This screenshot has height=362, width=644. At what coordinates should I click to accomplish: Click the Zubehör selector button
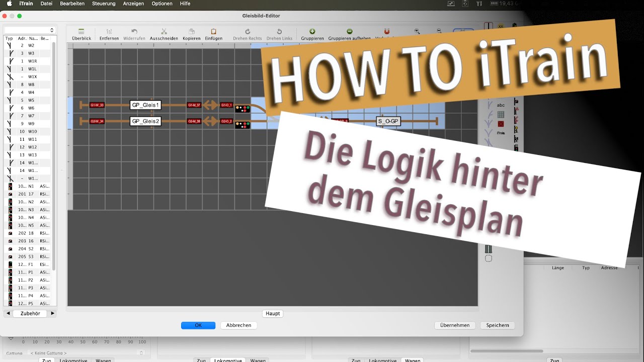click(30, 313)
